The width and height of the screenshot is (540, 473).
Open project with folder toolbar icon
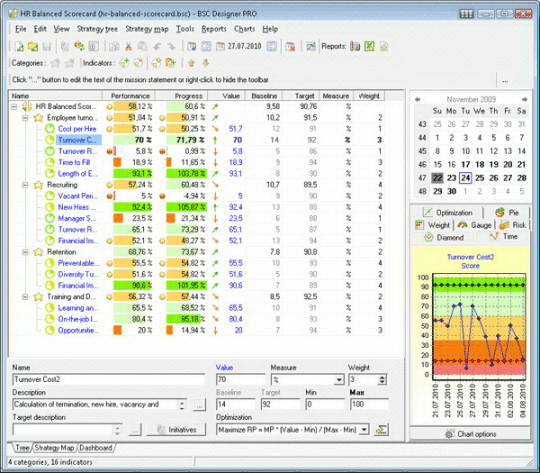33,47
